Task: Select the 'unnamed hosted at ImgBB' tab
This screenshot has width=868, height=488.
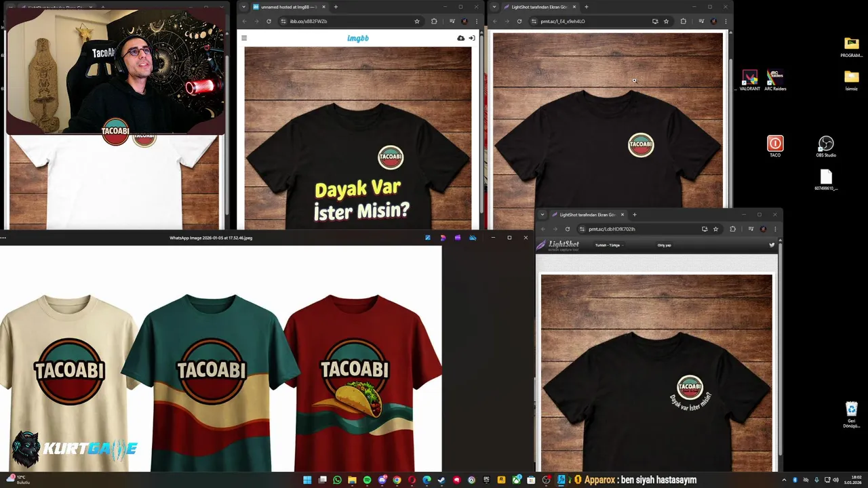Action: click(290, 7)
